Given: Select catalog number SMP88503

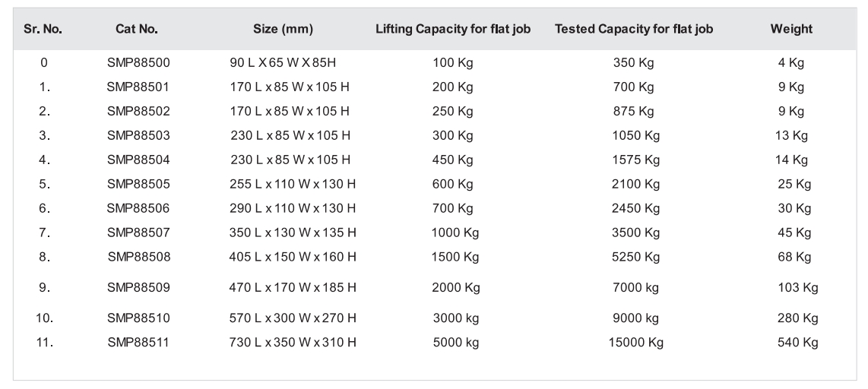Looking at the screenshot, I should tap(138, 136).
